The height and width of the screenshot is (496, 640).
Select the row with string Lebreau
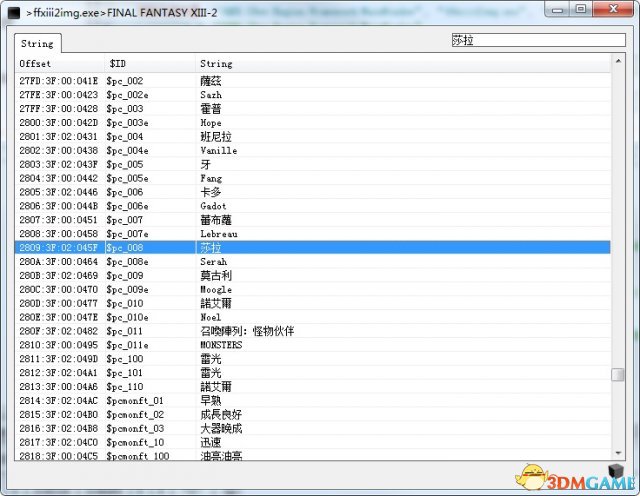coord(313,234)
